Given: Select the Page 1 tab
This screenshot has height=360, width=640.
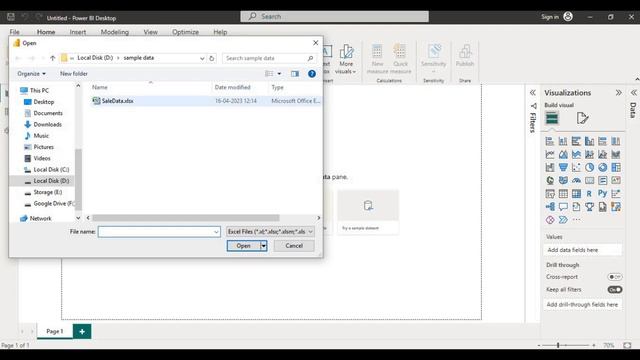Looking at the screenshot, I should click(x=55, y=331).
